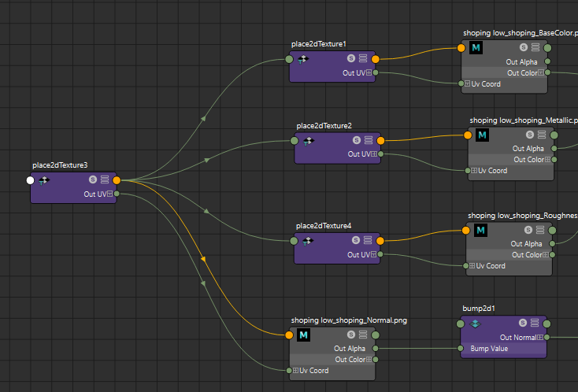
Task: Change view mode bars icon on Metallic node
Action: (542, 135)
